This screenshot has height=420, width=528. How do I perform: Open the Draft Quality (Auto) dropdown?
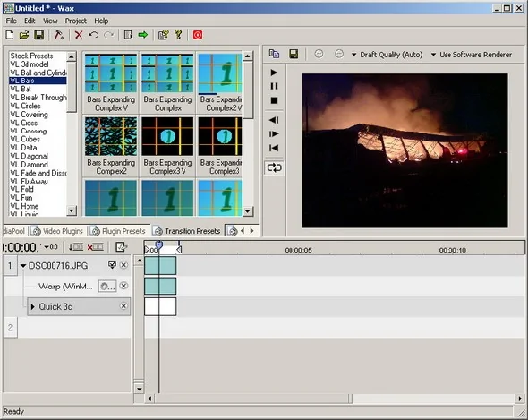(x=387, y=55)
